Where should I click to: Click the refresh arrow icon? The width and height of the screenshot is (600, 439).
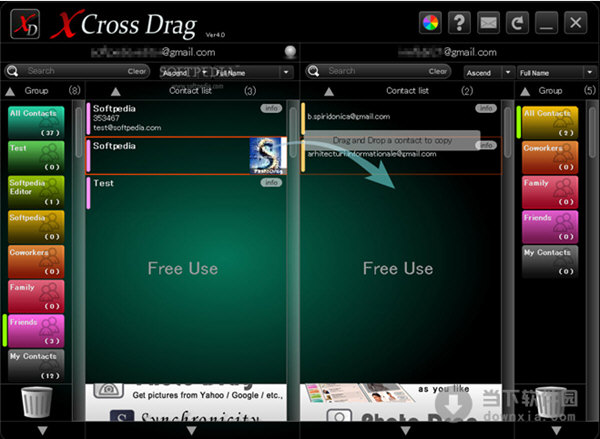click(517, 23)
